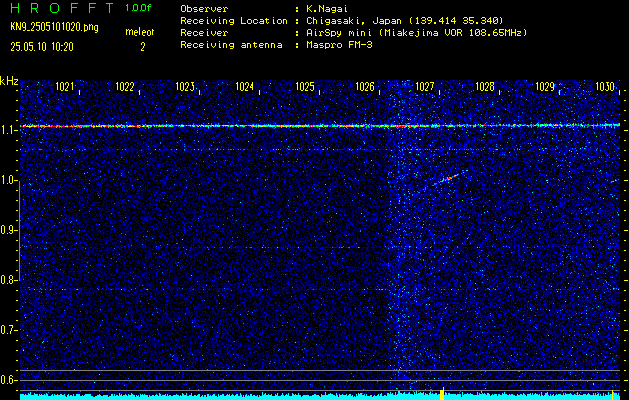Click the observer name K.Nagai

[x=327, y=8]
